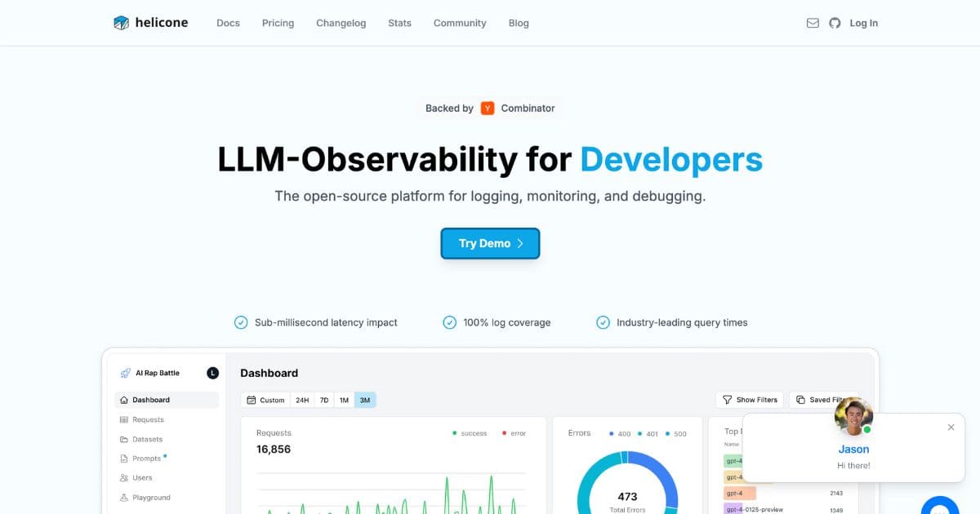Click the requests line chart

(390, 492)
